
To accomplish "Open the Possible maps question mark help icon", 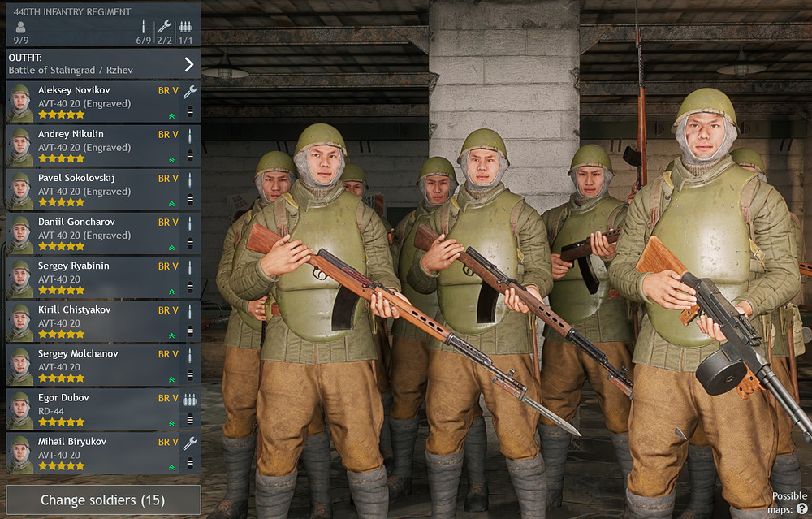I will [x=802, y=509].
